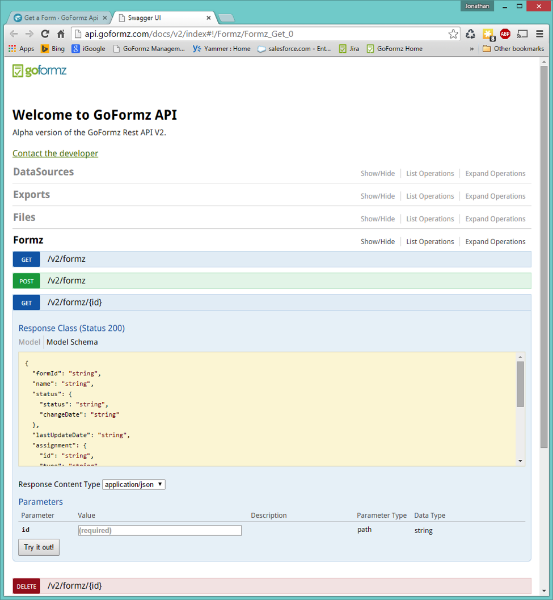Open the GoFormz Management bookmark
This screenshot has width=553, height=600.
[149, 49]
